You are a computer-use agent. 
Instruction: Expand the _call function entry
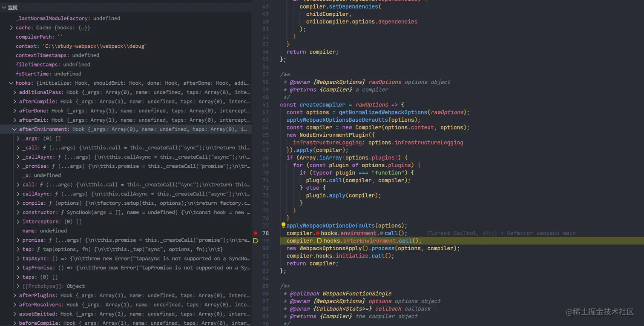(x=18, y=148)
